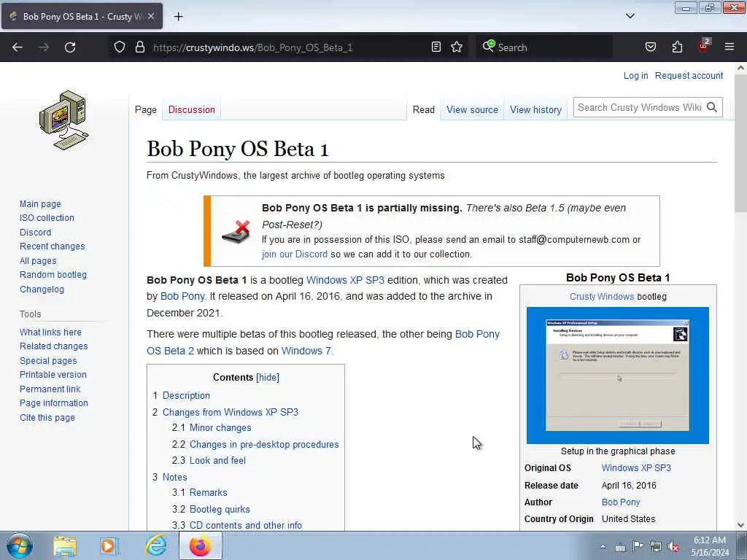Open the Firefox hamburger menu

click(729, 47)
